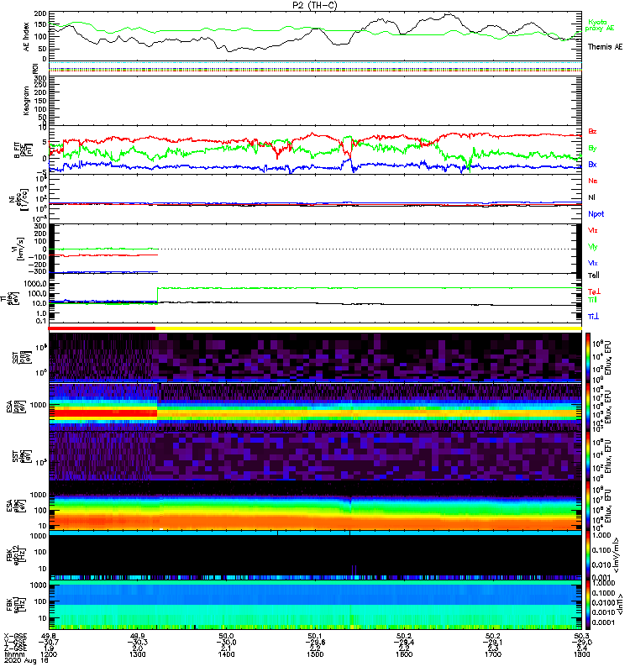Click the black Te parallel legend label
Viewport: 630px width, 672px height.
[x=593, y=276]
